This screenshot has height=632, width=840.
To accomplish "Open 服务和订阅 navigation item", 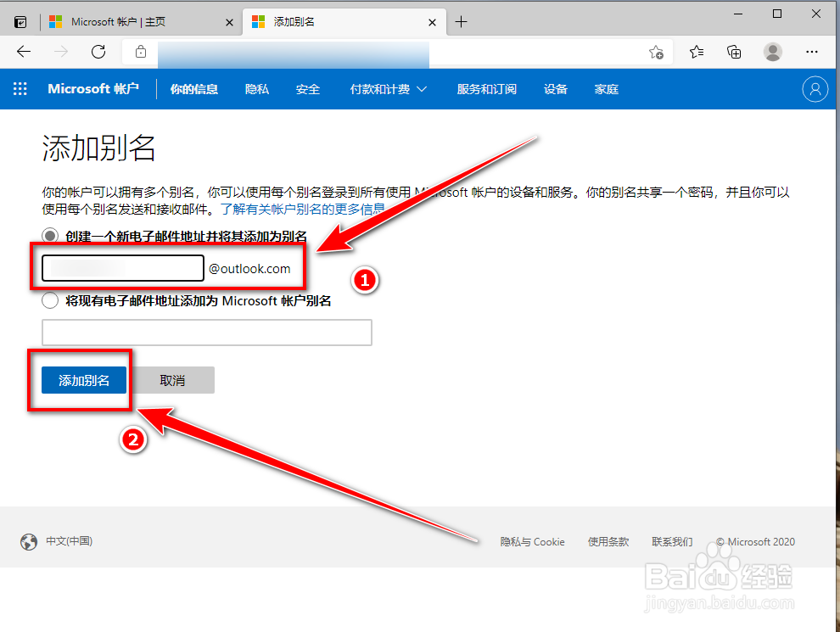I will tap(486, 89).
